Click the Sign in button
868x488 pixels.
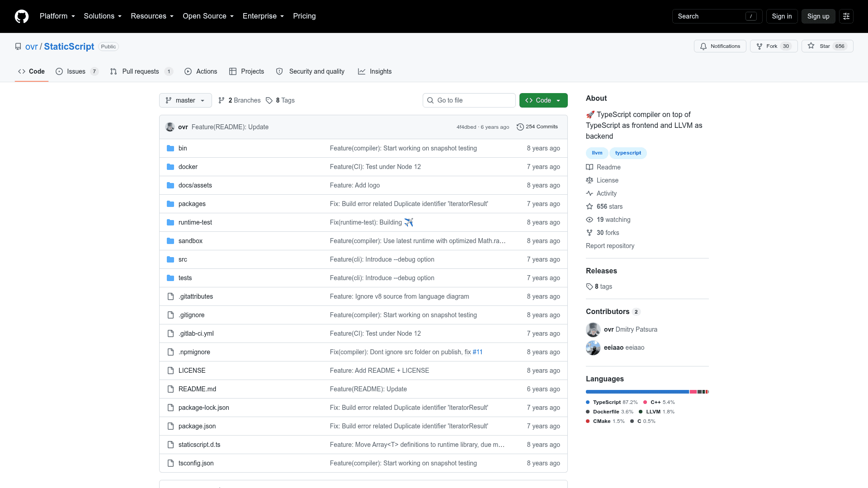click(x=782, y=16)
